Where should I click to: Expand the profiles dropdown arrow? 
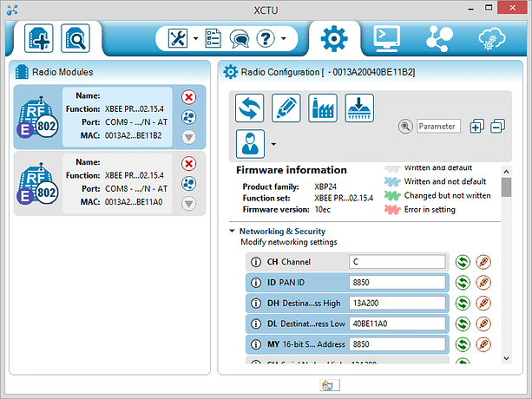tap(273, 144)
